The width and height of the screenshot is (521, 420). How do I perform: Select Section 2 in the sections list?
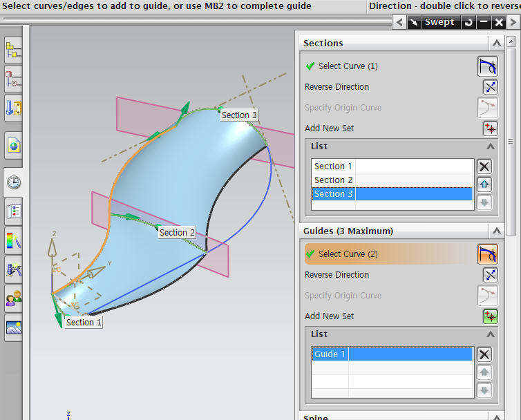pos(333,180)
